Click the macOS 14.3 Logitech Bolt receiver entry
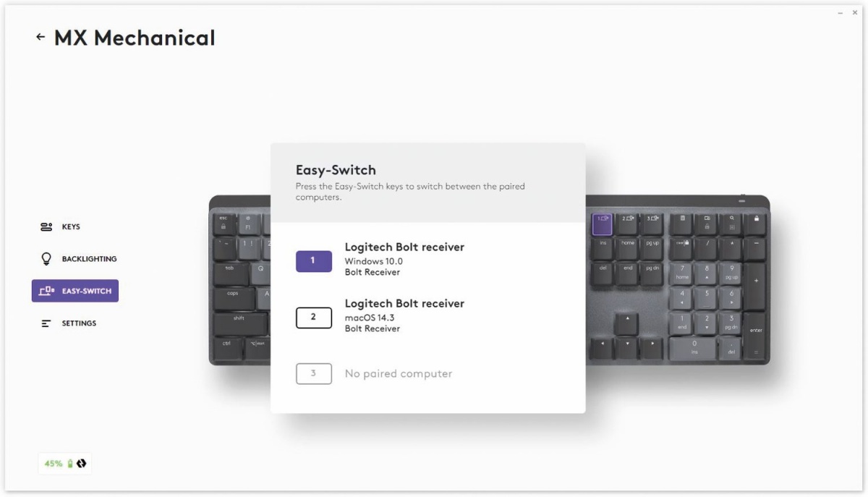Image resolution: width=868 pixels, height=497 pixels. (404, 315)
